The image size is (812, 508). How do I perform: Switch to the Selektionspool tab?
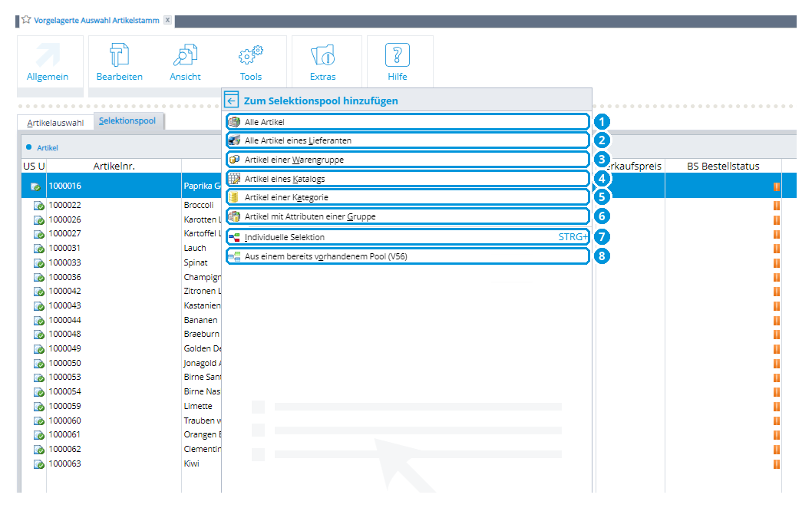tap(127, 120)
